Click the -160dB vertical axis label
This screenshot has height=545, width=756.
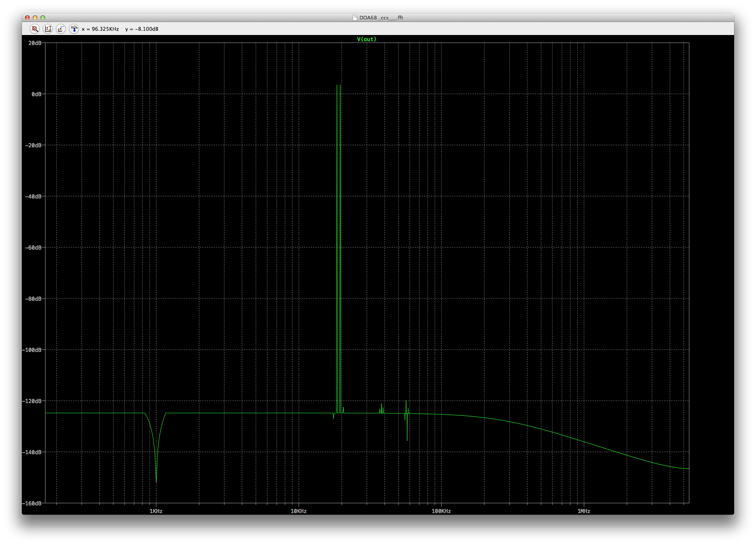[32, 503]
